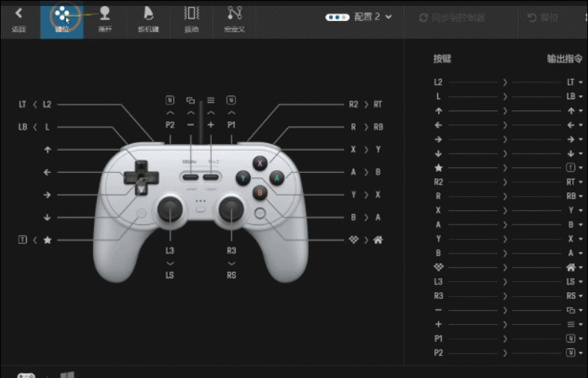Open the vibration settings tab
The height and width of the screenshot is (378, 588).
191,20
